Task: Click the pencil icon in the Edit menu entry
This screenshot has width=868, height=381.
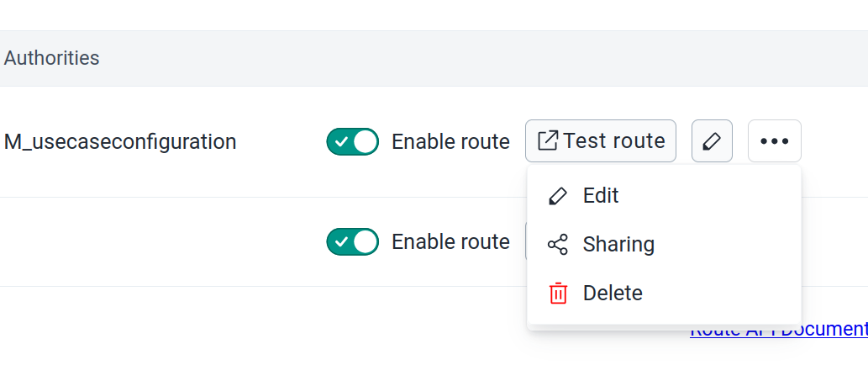Action: click(557, 196)
